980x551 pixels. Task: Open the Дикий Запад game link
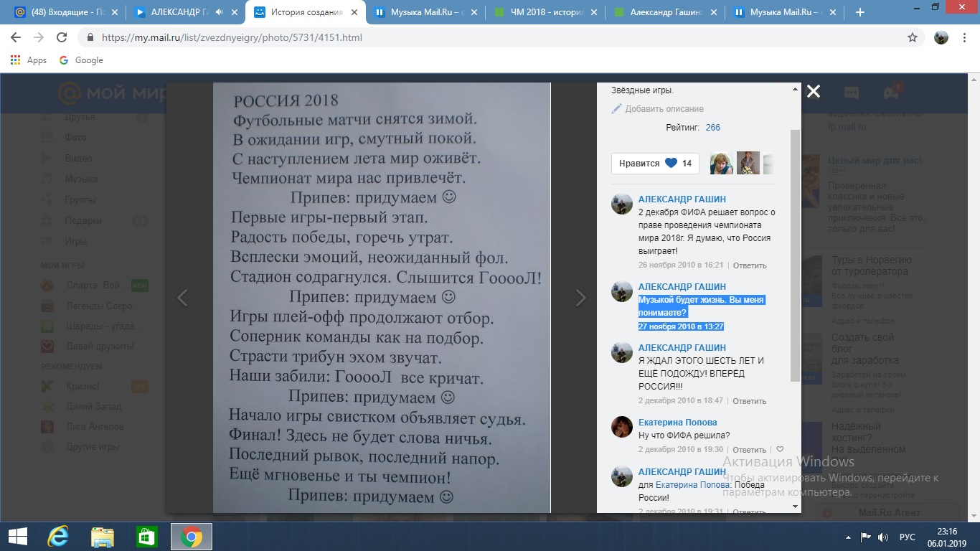point(93,406)
